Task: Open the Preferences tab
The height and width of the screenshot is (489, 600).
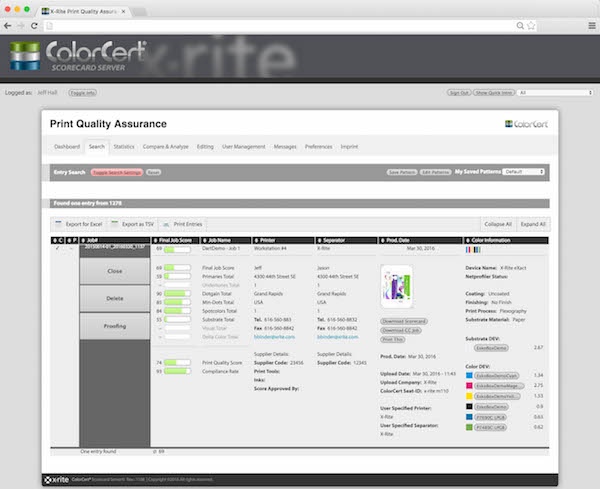Action: [318, 147]
